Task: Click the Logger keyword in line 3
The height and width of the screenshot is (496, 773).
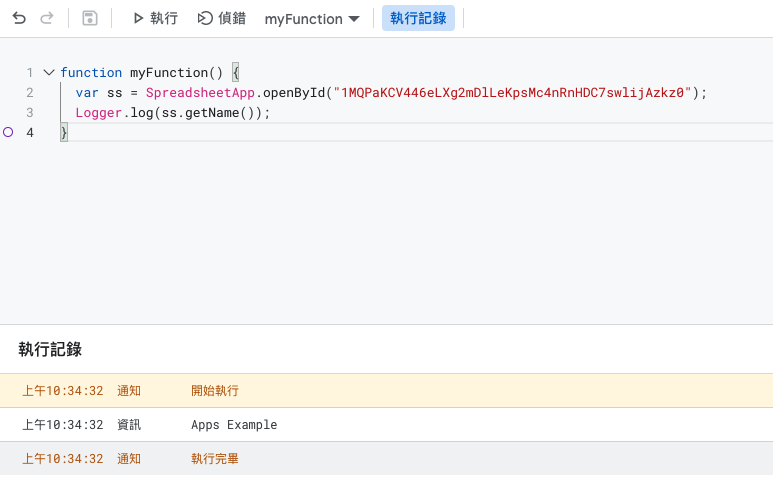Action: [x=98, y=113]
